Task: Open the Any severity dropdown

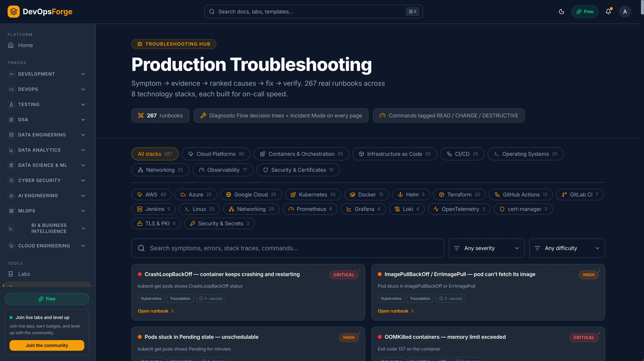Action: [x=486, y=248]
